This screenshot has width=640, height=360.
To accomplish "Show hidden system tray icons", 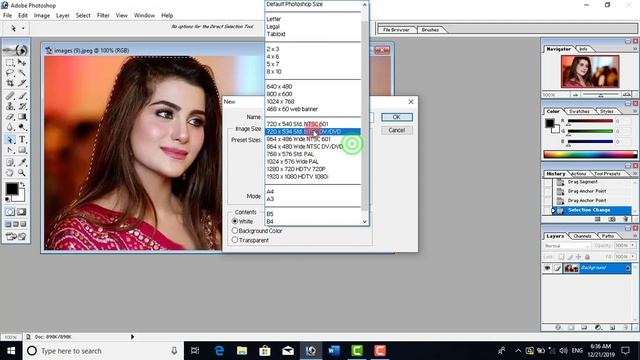I will click(x=518, y=351).
